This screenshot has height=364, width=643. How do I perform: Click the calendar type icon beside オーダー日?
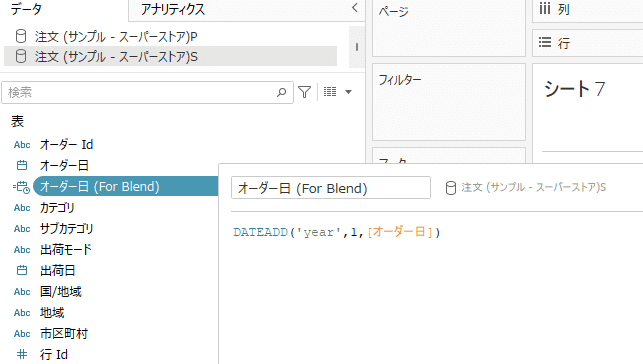[x=22, y=165]
